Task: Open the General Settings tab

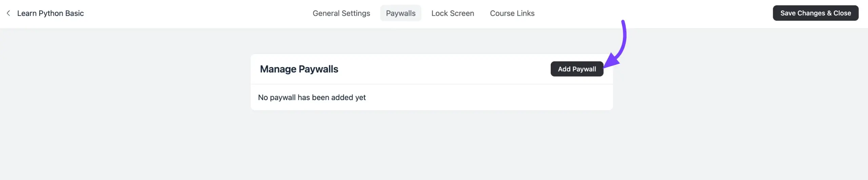Action: point(341,13)
